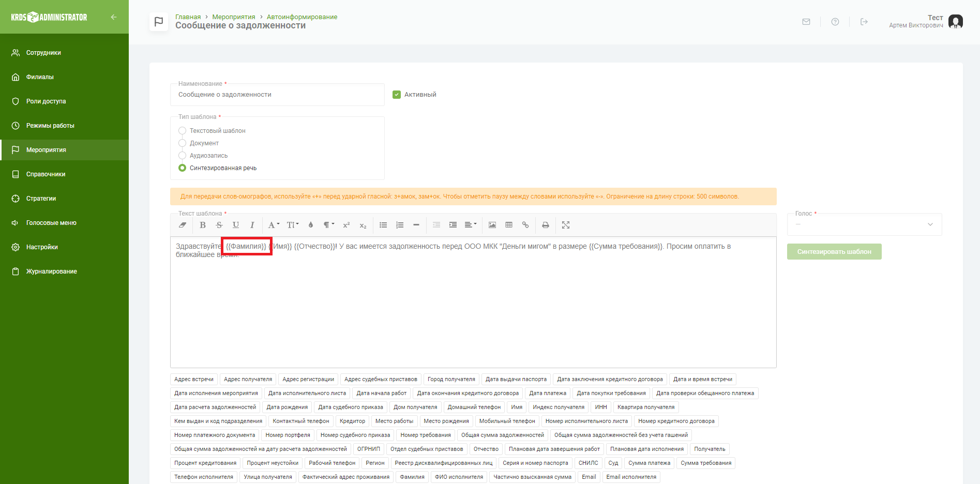
Task: Open paragraph format dropdown
Action: [x=329, y=225]
